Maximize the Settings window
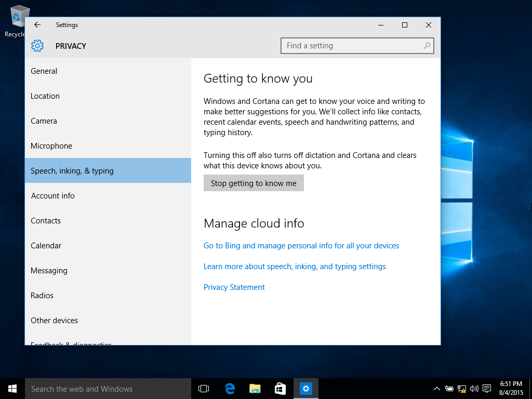The width and height of the screenshot is (532, 399). click(x=404, y=25)
